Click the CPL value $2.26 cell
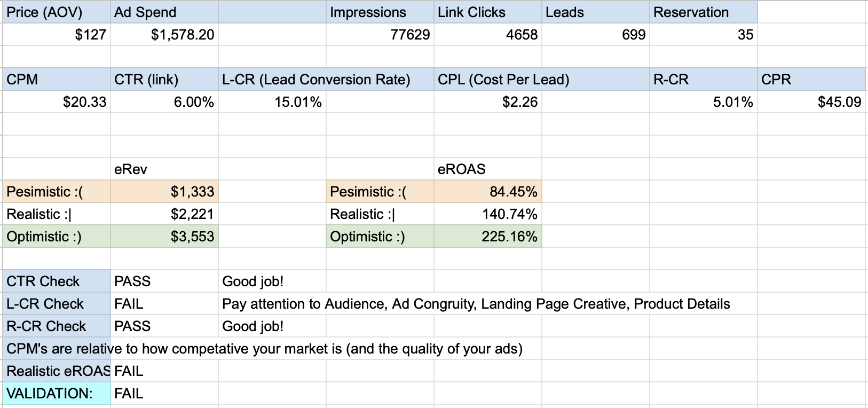This screenshot has width=868, height=408. (488, 102)
